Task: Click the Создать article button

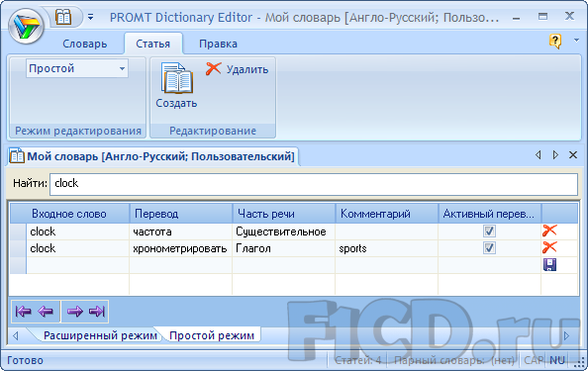Action: tap(176, 86)
